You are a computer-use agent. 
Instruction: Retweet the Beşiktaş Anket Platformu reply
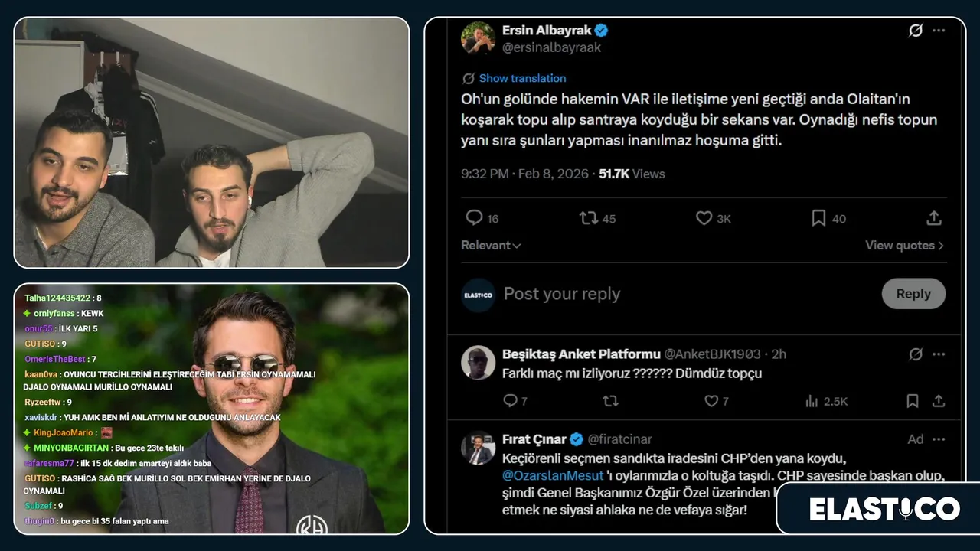tap(610, 401)
